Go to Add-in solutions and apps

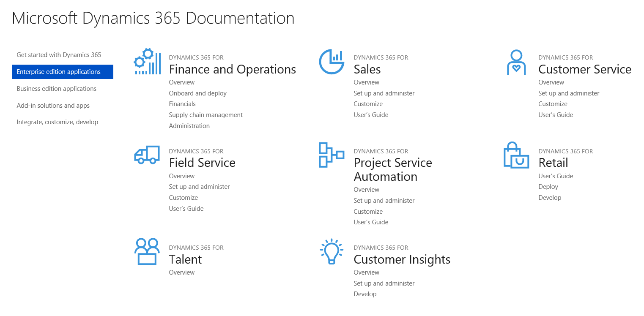click(x=53, y=106)
